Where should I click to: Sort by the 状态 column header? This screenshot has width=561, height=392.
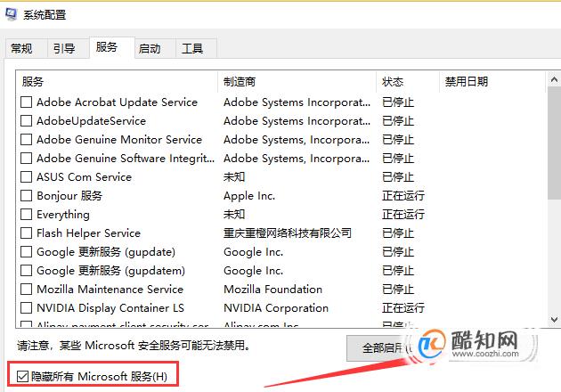pos(408,82)
